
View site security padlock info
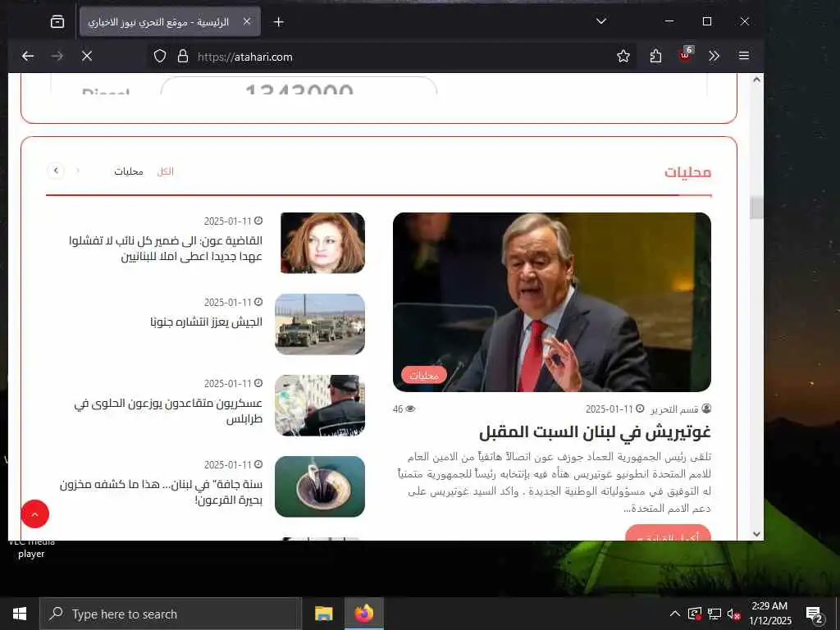click(183, 57)
